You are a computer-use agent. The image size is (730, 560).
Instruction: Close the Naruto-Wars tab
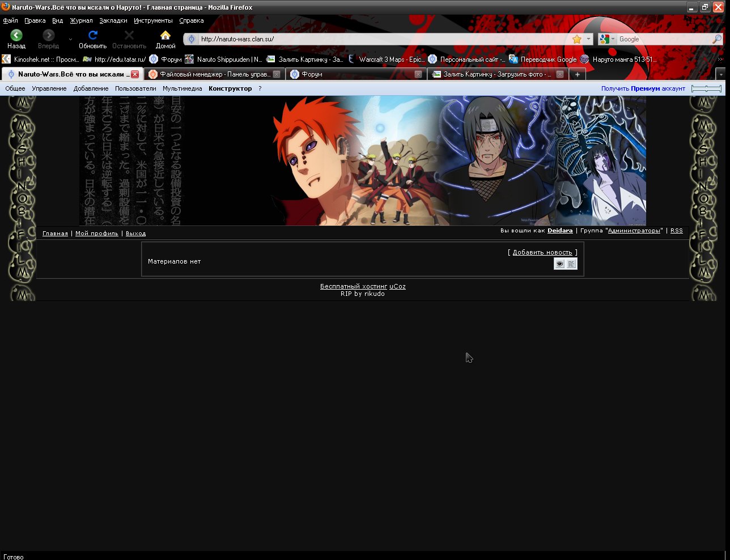tap(135, 74)
